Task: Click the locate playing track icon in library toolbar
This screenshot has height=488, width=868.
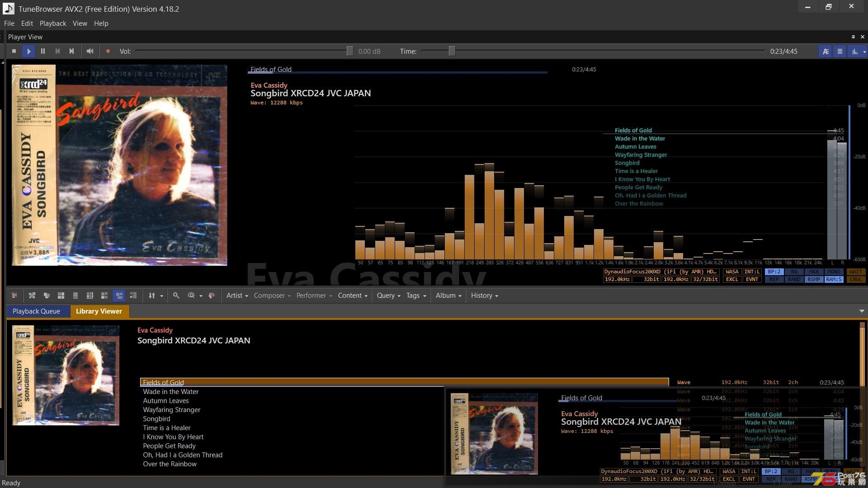Action: [14, 296]
